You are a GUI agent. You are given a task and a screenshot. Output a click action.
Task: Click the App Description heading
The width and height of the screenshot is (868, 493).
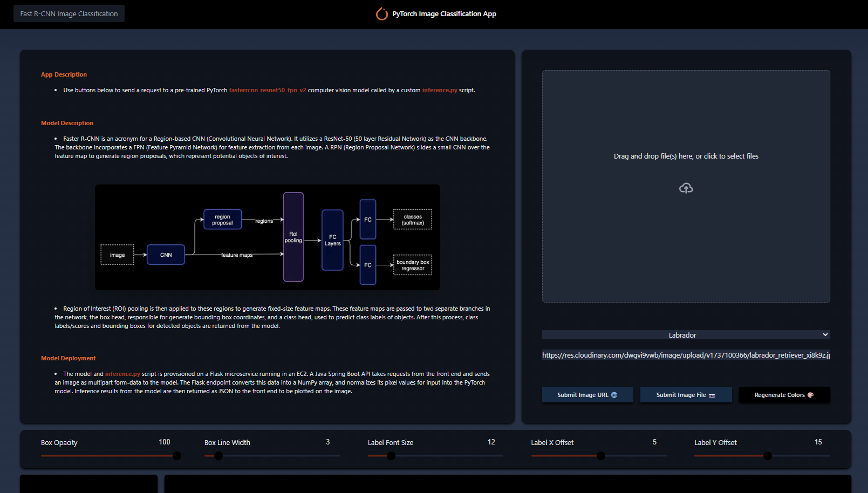[64, 74]
